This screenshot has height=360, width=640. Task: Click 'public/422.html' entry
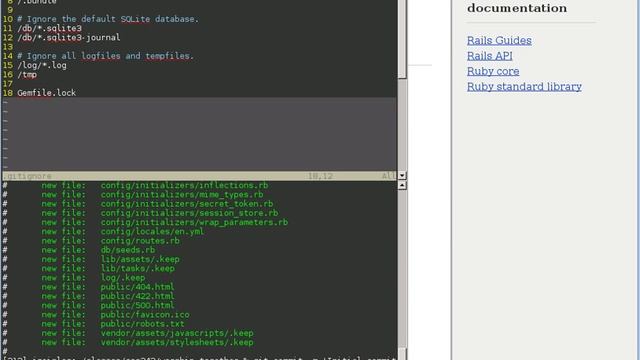click(138, 296)
